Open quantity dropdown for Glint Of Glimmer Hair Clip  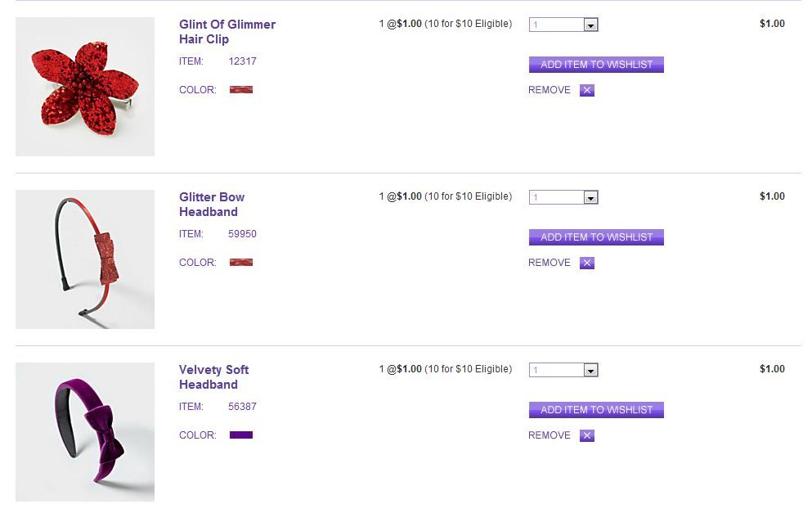(x=590, y=25)
